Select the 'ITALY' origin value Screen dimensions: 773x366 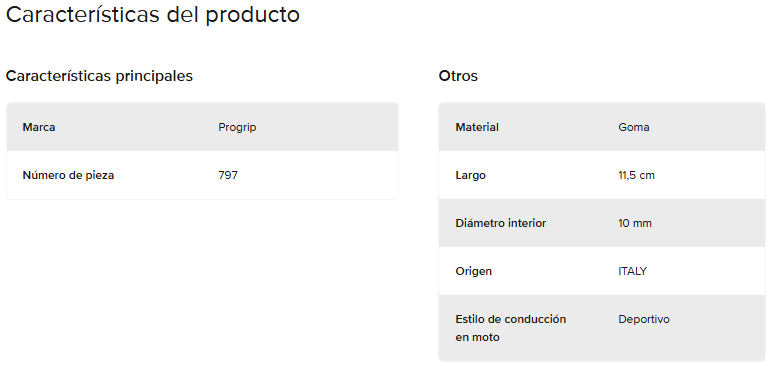click(632, 271)
